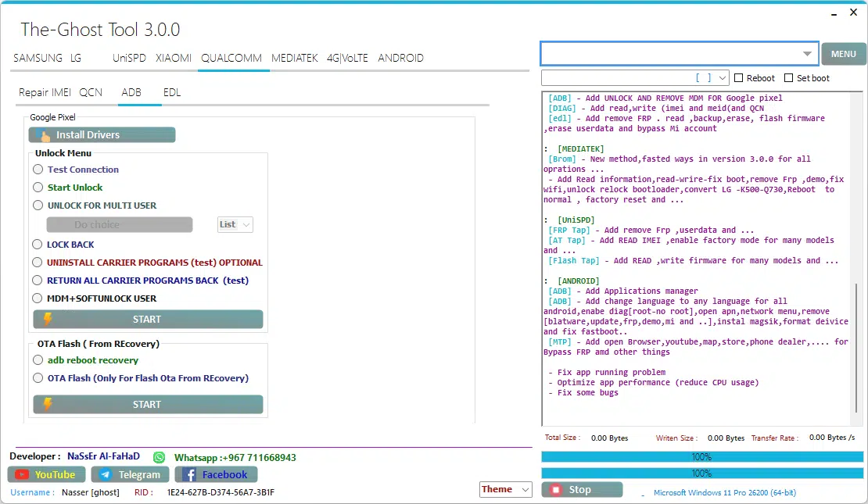Click the greyed Do choice button
The image size is (868, 504).
click(x=120, y=224)
